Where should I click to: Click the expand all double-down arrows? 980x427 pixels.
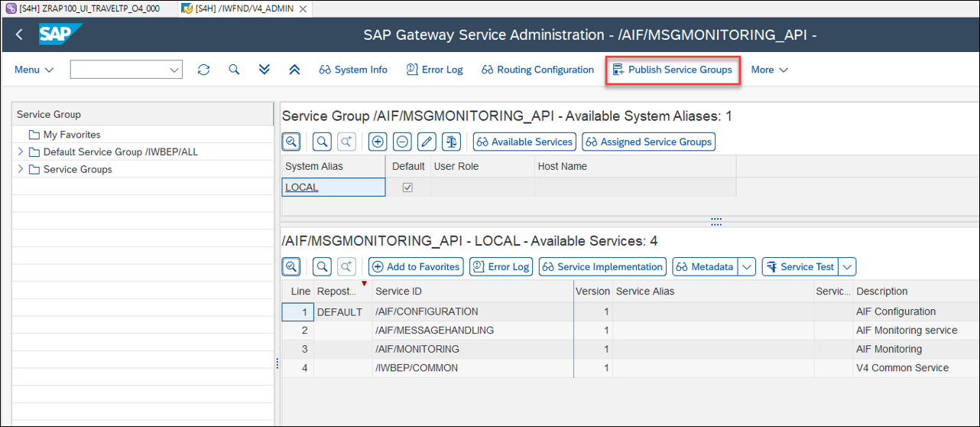(x=264, y=70)
